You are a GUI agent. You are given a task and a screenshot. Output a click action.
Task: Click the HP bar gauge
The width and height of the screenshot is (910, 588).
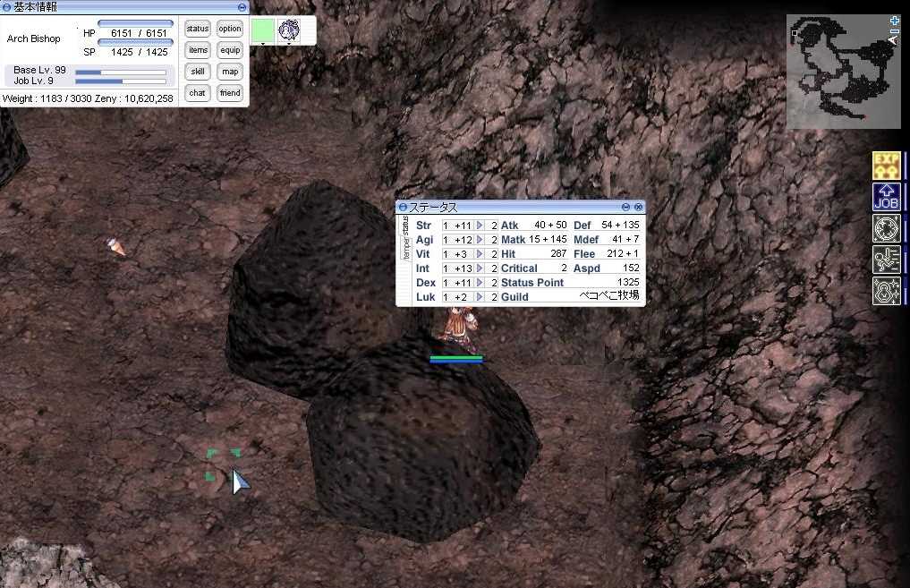tap(135, 23)
